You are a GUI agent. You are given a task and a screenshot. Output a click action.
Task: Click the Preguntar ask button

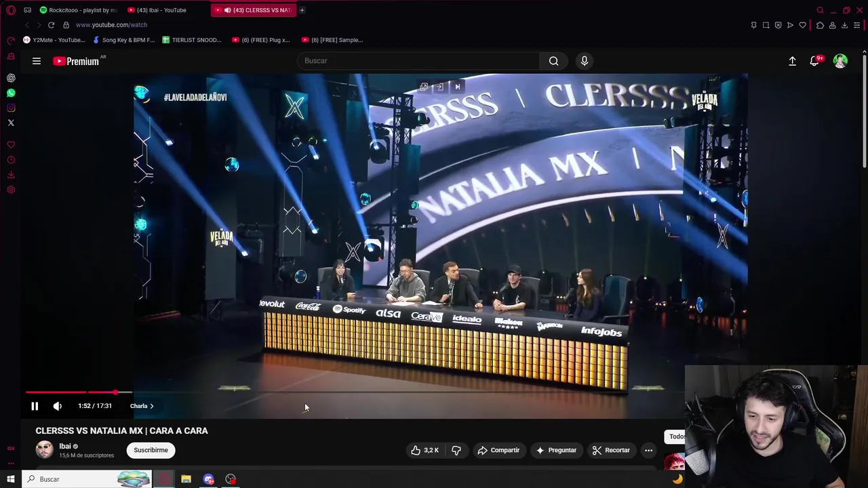[x=556, y=450]
